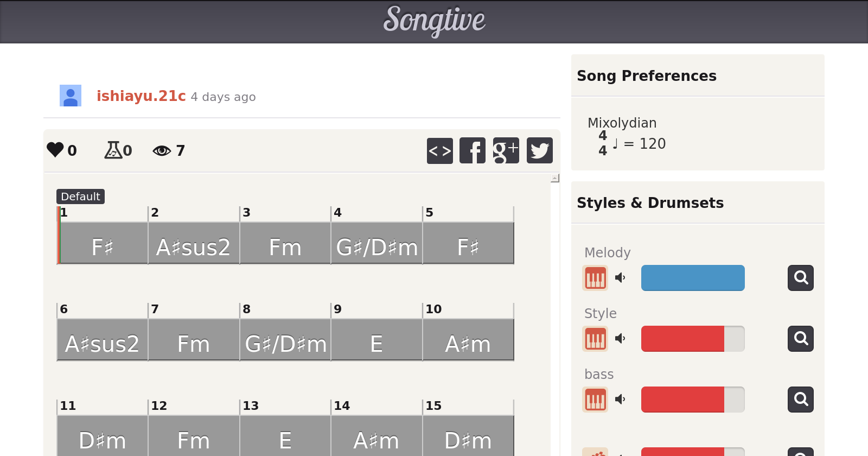868x456 pixels.
Task: Search bass options with the magnifier
Action: [800, 400]
